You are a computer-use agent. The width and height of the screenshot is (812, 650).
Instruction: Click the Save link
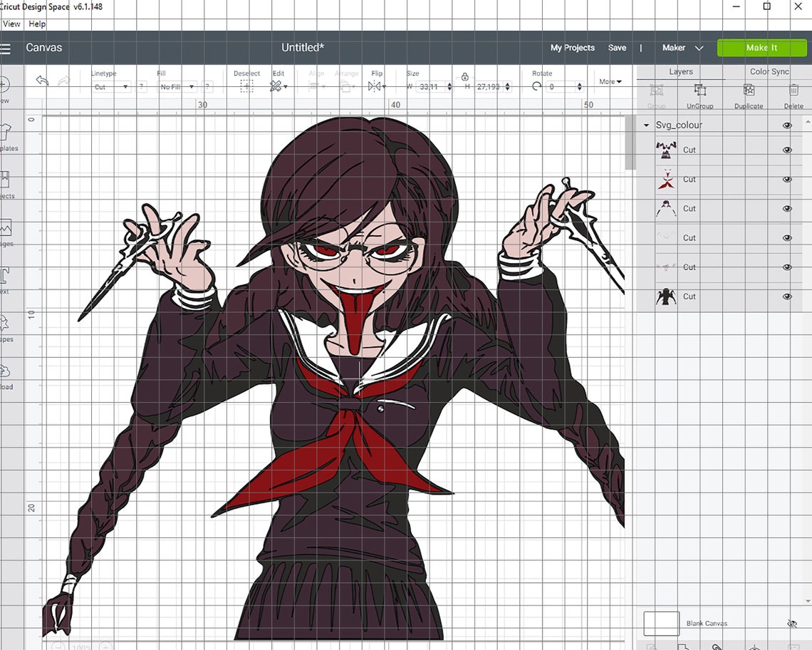pos(617,48)
